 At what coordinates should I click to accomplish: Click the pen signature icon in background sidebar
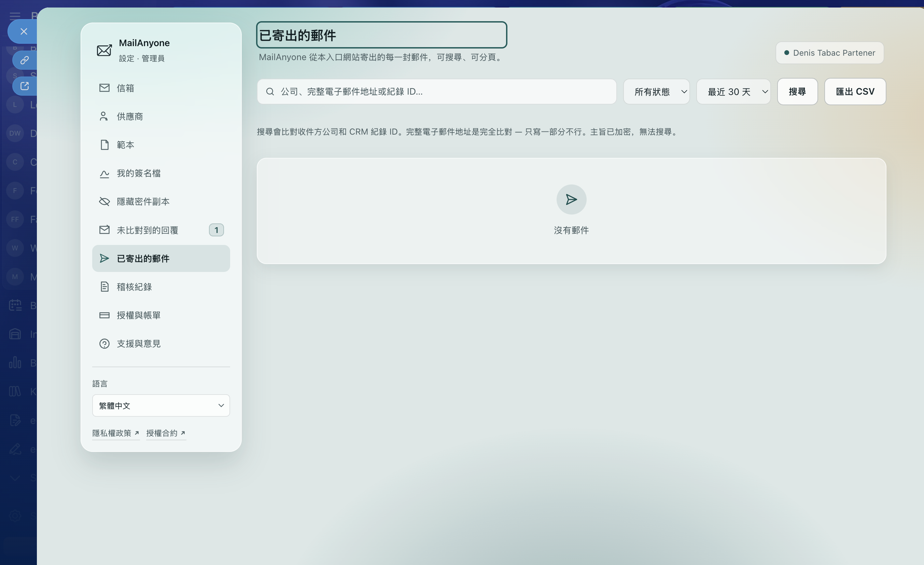click(x=15, y=449)
